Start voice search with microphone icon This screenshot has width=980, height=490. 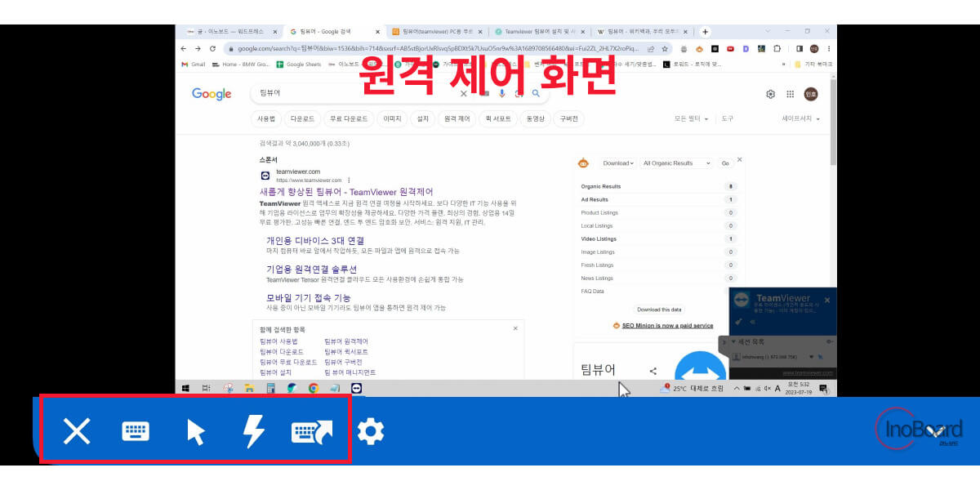501,93
